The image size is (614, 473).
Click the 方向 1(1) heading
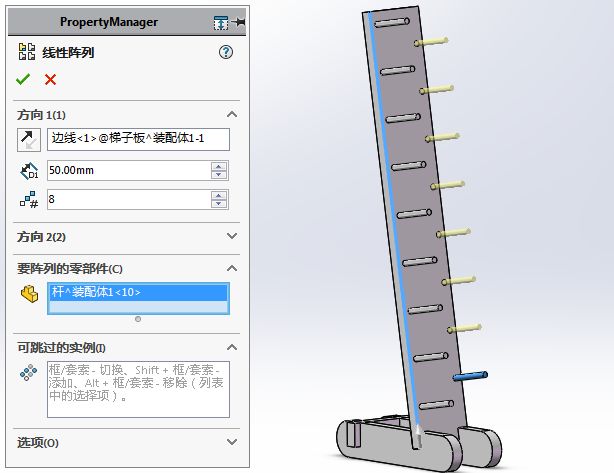point(41,115)
